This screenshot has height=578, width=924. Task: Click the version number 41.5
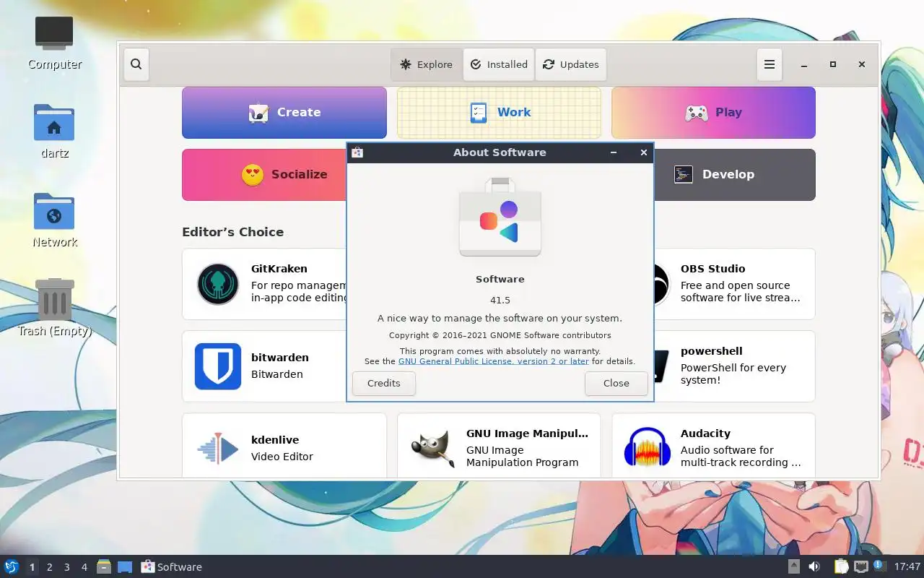click(500, 300)
